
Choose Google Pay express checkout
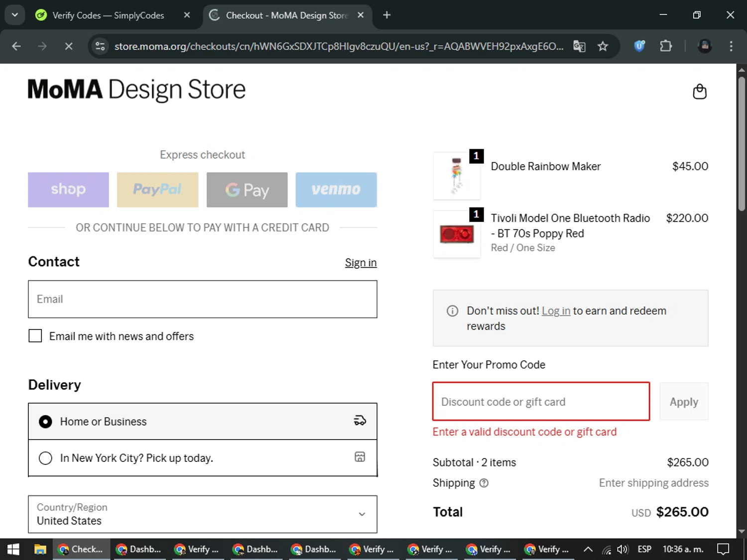click(247, 190)
